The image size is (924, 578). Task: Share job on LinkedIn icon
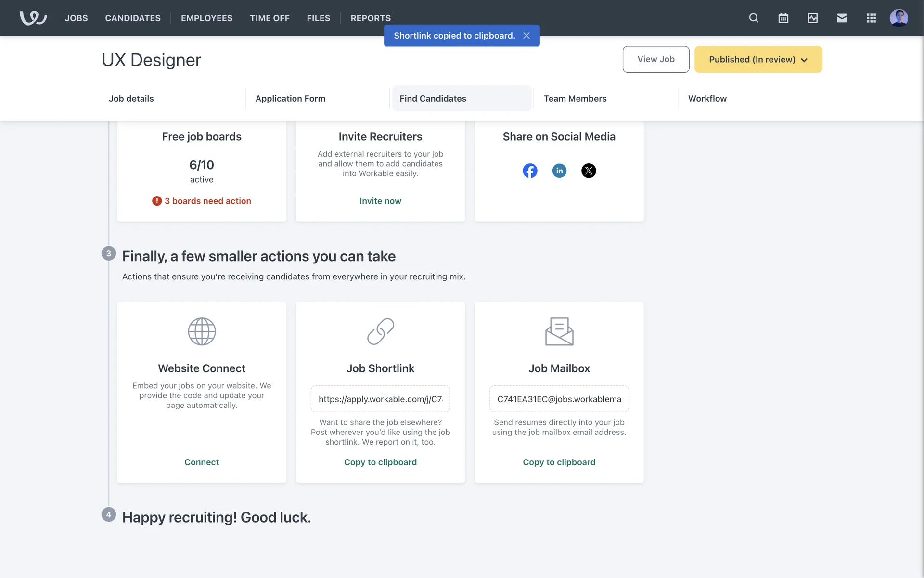tap(559, 171)
